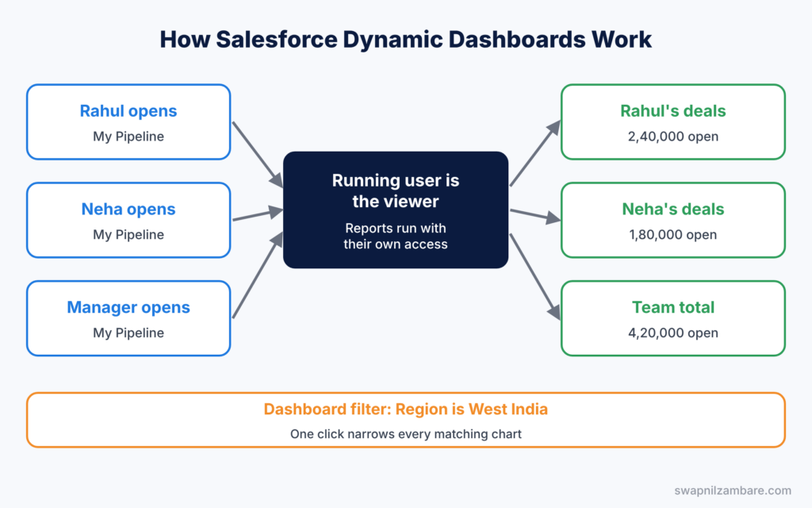Select the '4,20,000 open' value
This screenshot has height=508, width=812.
point(673,333)
